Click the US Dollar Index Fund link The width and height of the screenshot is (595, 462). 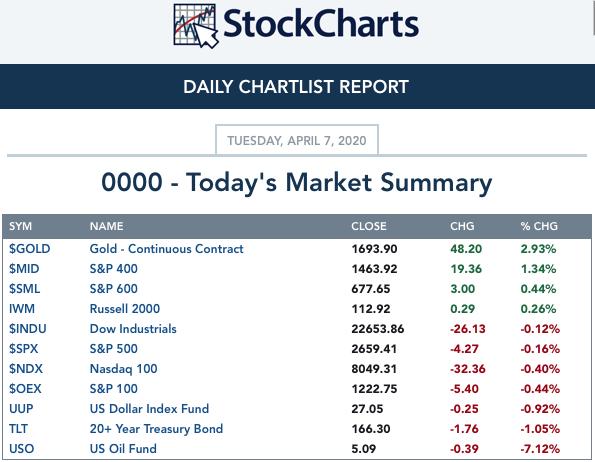150,409
